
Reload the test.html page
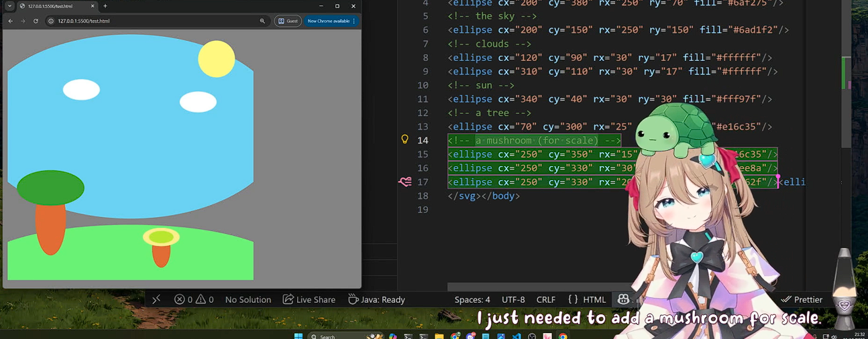coord(36,21)
